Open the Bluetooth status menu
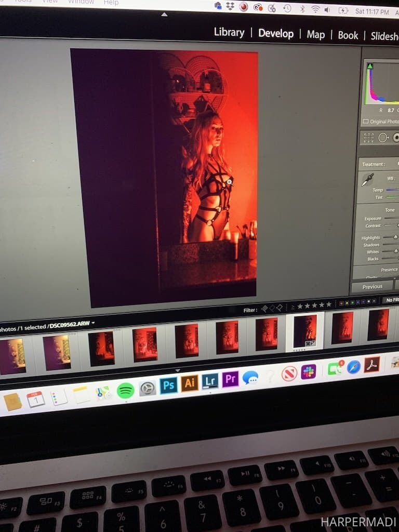The width and height of the screenshot is (399, 532). coord(302,9)
